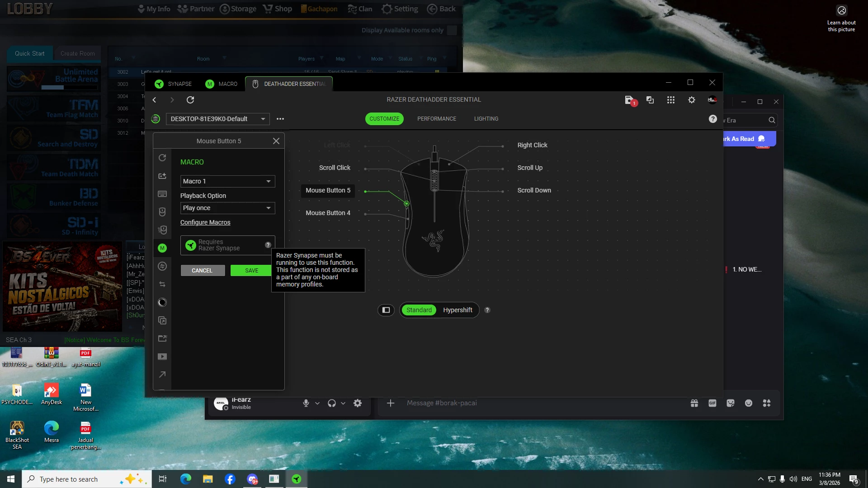
Task: Select the Scroll Down button label
Action: 534,190
